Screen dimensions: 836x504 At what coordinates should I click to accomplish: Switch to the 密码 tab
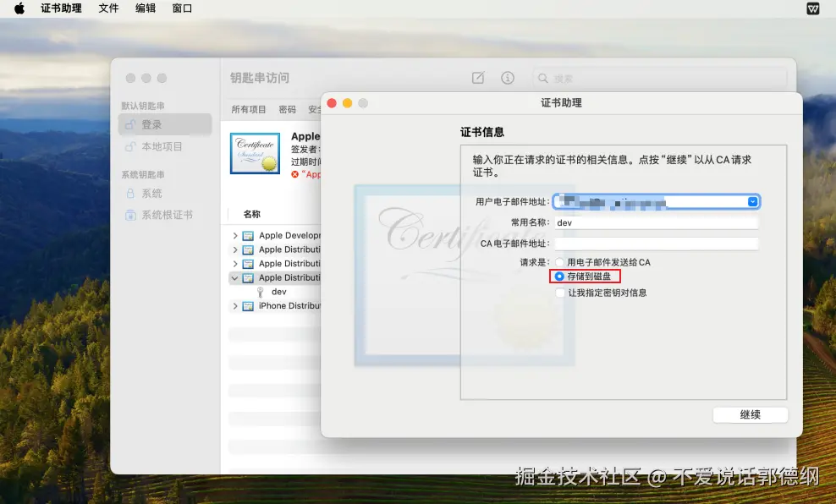pyautogui.click(x=288, y=109)
